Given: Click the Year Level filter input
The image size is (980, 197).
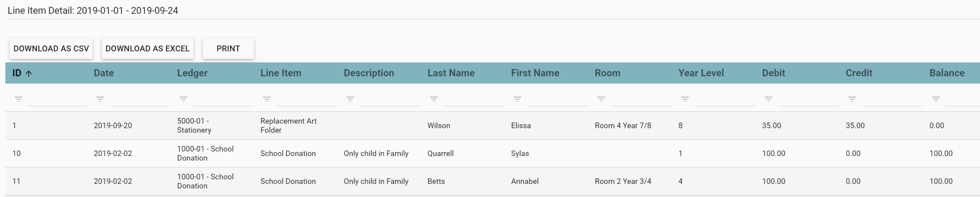Looking at the screenshot, I should (x=724, y=100).
